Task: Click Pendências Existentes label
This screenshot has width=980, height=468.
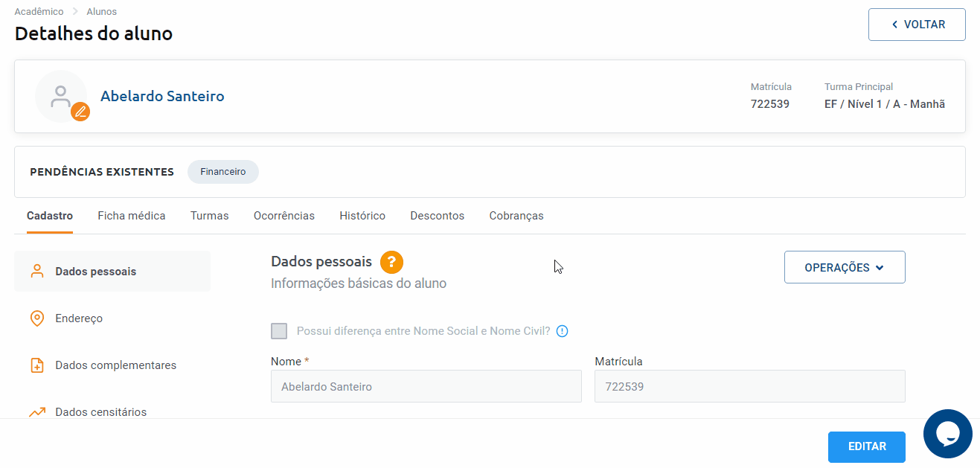Action: (102, 172)
